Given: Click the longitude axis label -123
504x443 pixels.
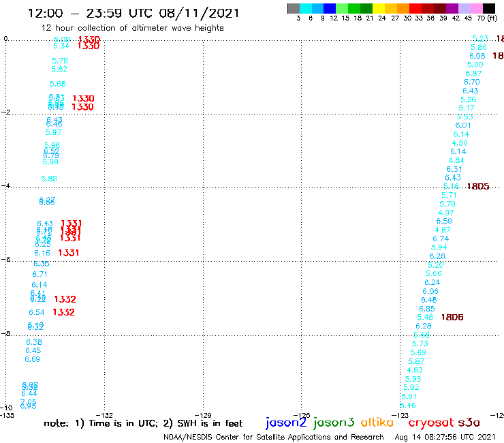Looking at the screenshot, I should 400,415.
